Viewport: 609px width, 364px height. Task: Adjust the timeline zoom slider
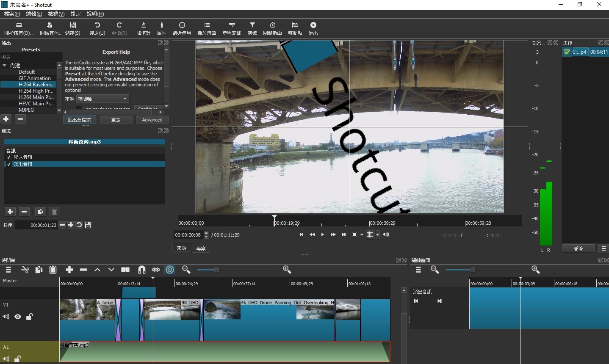(x=216, y=270)
